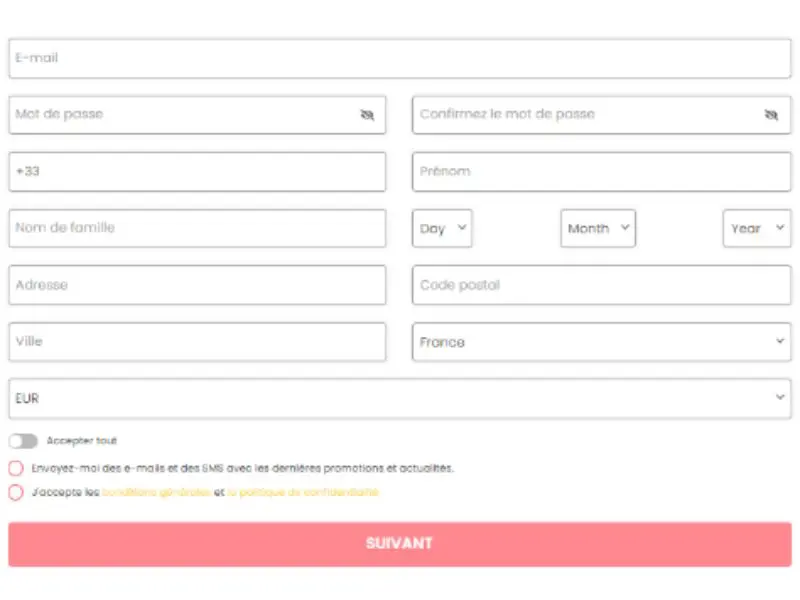The width and height of the screenshot is (800, 600).
Task: Select the Prénom text field
Action: pos(602,172)
